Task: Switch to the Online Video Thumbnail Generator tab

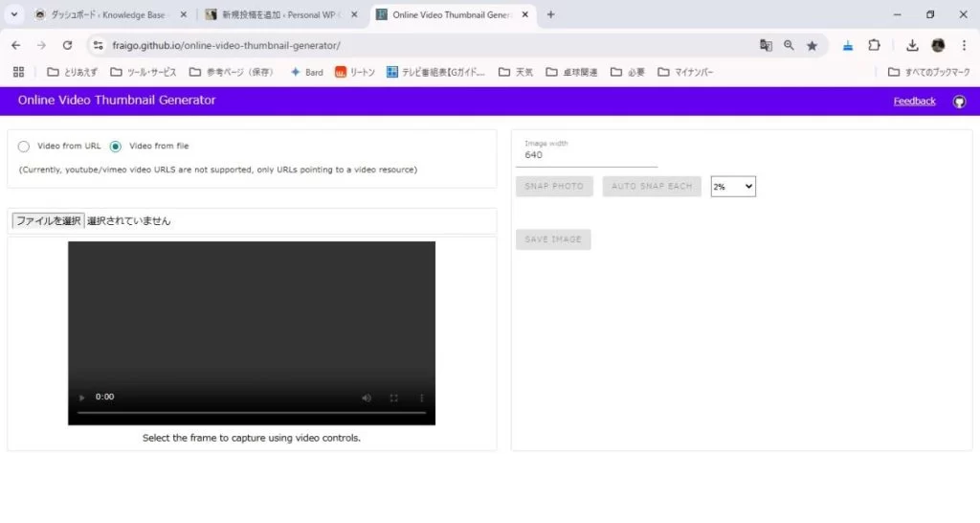Action: coord(452,14)
